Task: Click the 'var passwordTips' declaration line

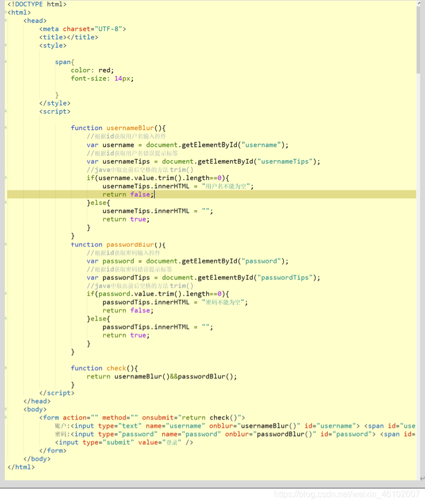Action: [203, 278]
